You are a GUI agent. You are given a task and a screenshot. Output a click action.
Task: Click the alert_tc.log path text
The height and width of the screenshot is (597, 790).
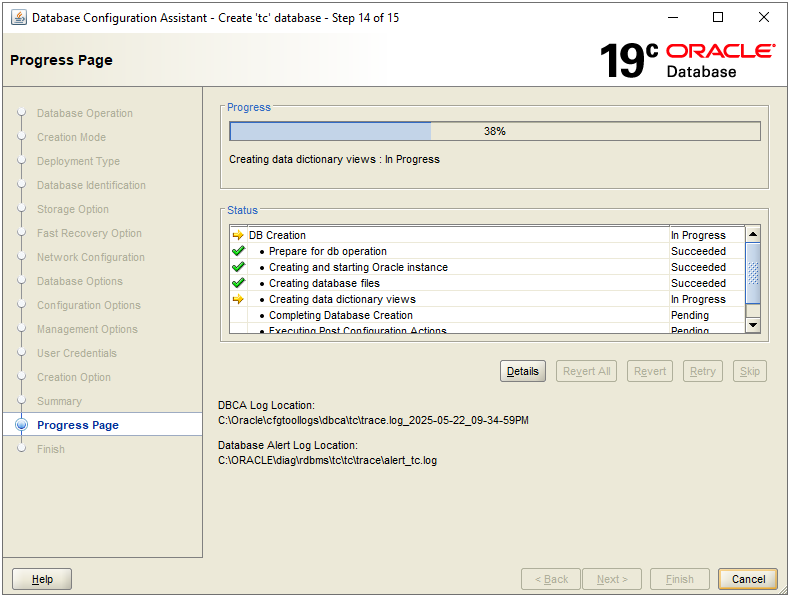(x=327, y=460)
